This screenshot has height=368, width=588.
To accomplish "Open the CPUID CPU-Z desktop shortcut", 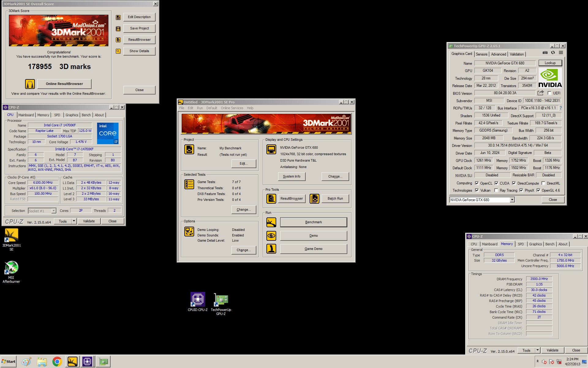I will (198, 302).
